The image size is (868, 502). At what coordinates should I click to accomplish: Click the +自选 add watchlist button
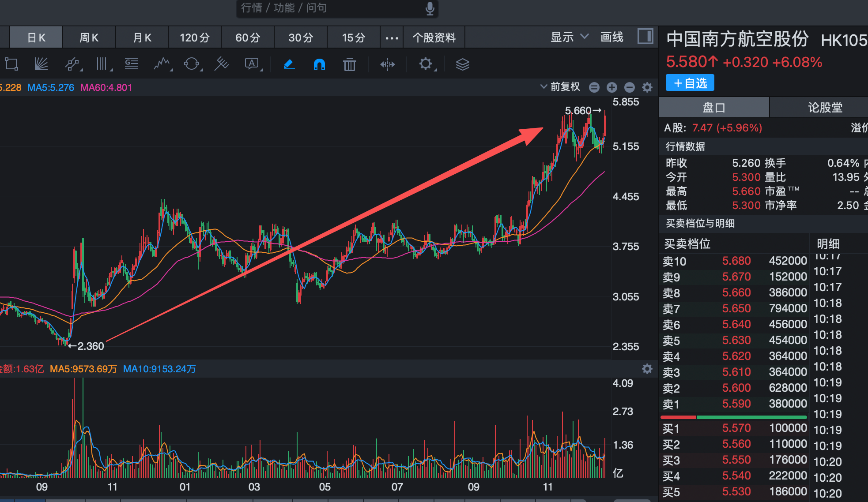[690, 83]
